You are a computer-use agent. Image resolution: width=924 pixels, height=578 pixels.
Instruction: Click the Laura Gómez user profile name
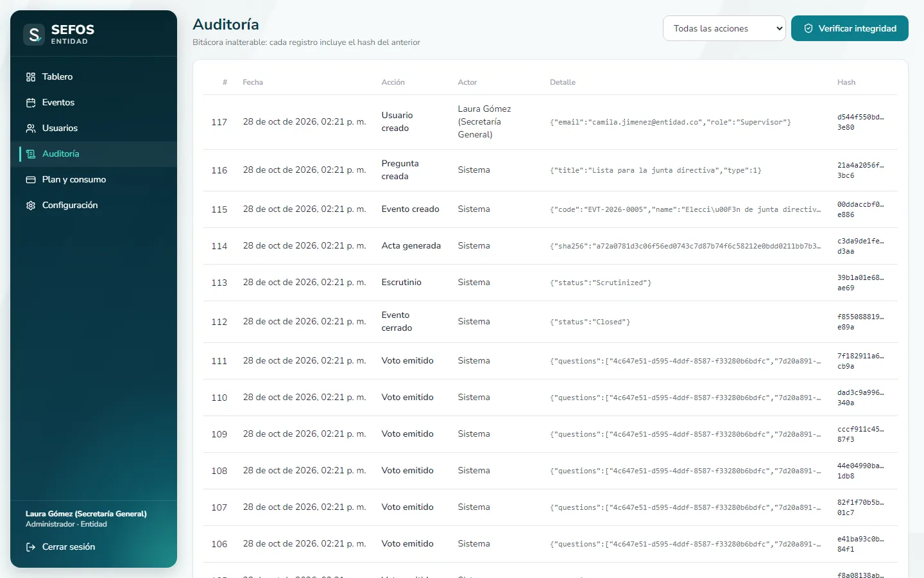click(x=86, y=514)
